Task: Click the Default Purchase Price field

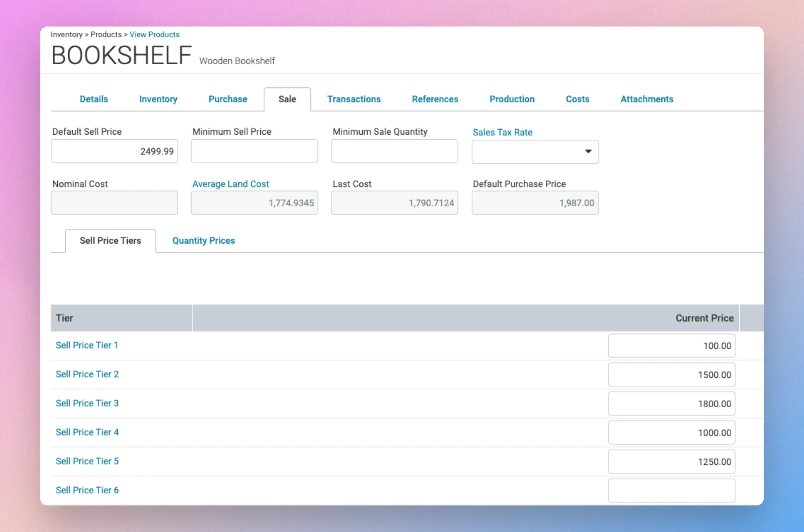Action: pyautogui.click(x=535, y=203)
